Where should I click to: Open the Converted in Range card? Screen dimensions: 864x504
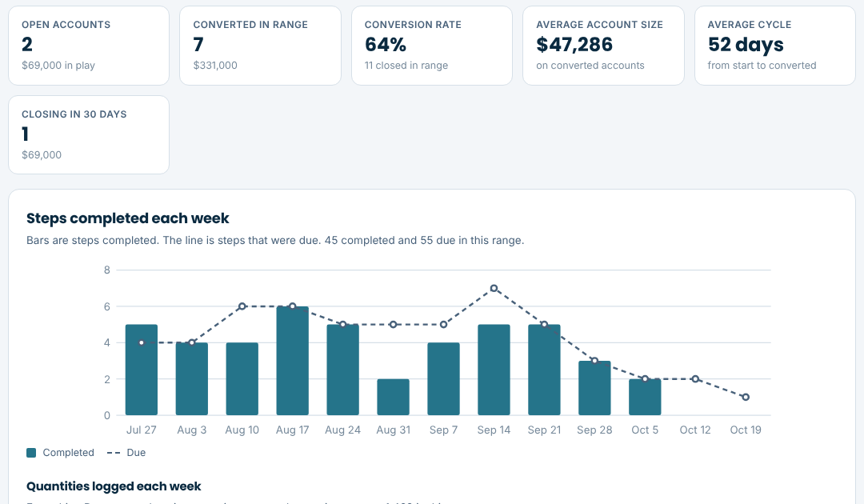click(260, 46)
